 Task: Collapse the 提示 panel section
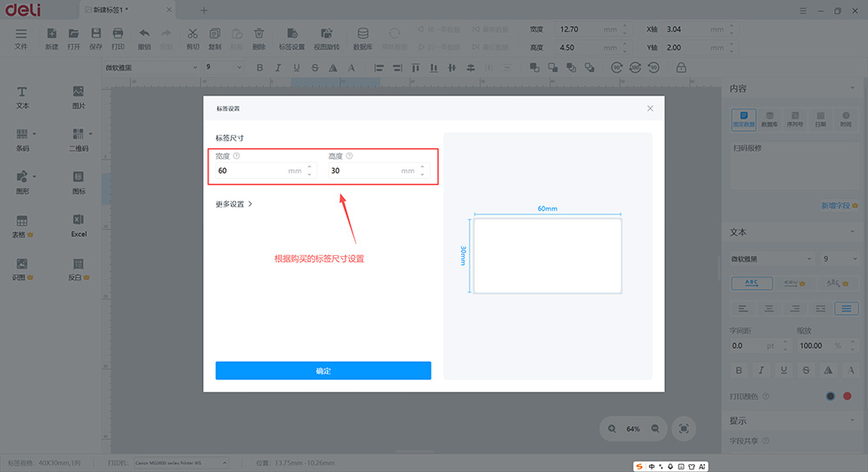tap(852, 421)
